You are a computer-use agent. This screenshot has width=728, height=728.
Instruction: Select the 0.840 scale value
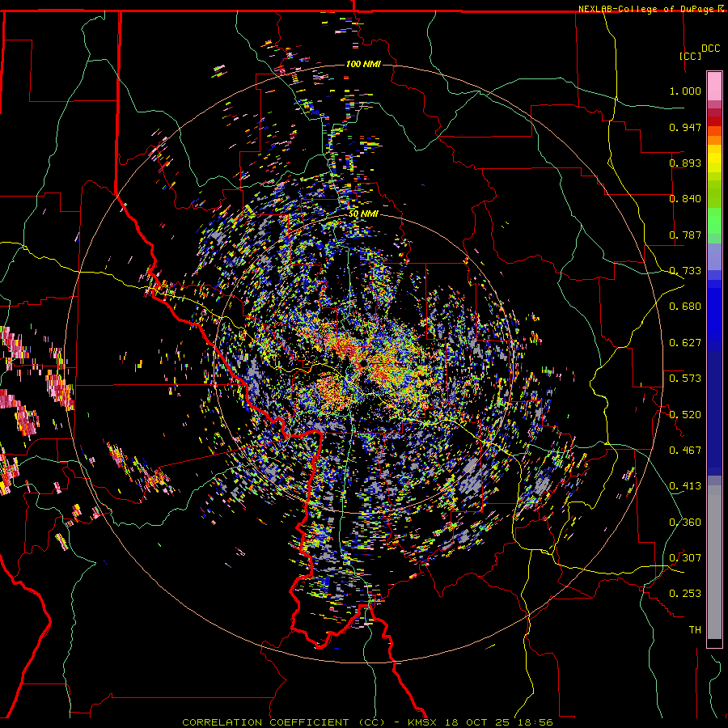[x=685, y=199]
